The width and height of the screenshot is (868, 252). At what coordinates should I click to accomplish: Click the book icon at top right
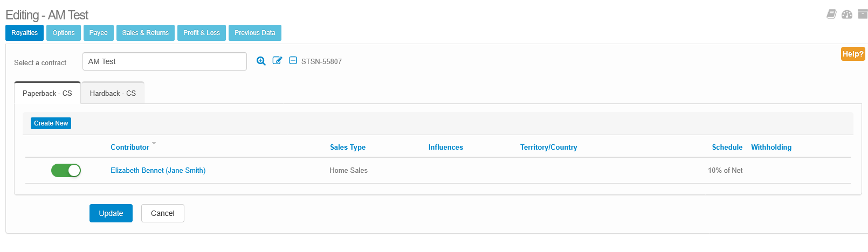[831, 14]
